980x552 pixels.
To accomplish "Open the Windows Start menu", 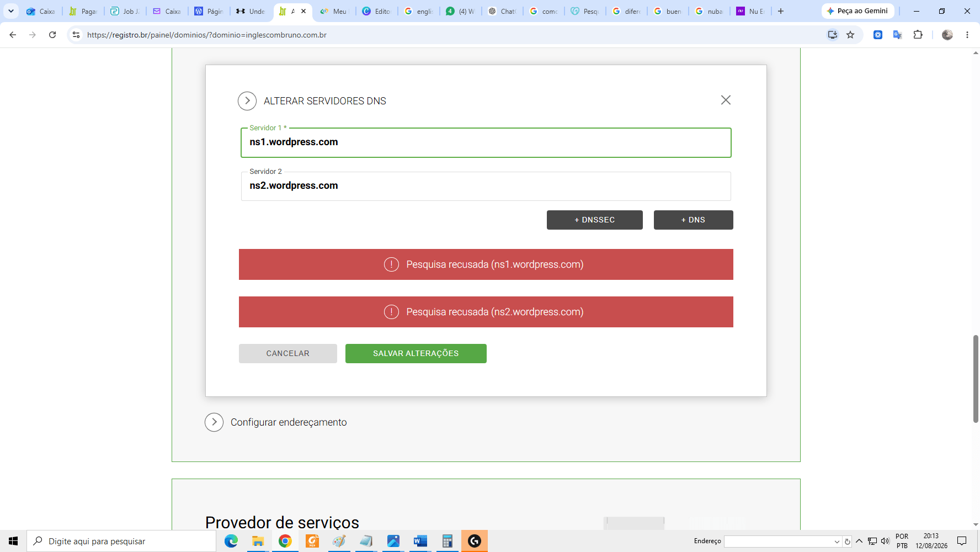I will pos(13,541).
